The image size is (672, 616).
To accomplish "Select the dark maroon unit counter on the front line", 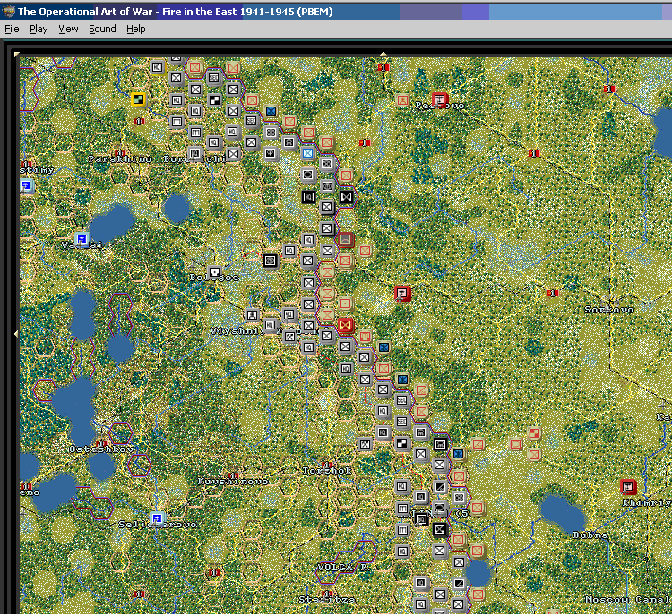I will coord(346,239).
